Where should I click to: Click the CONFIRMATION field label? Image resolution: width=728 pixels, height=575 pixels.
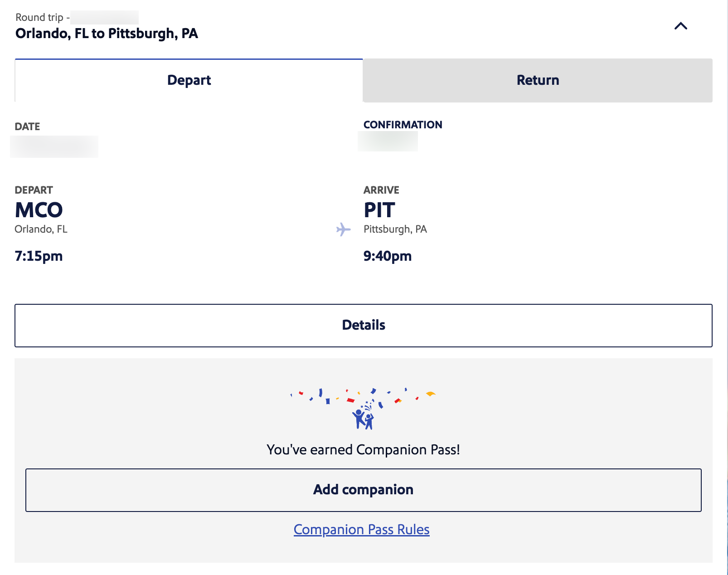coord(403,125)
